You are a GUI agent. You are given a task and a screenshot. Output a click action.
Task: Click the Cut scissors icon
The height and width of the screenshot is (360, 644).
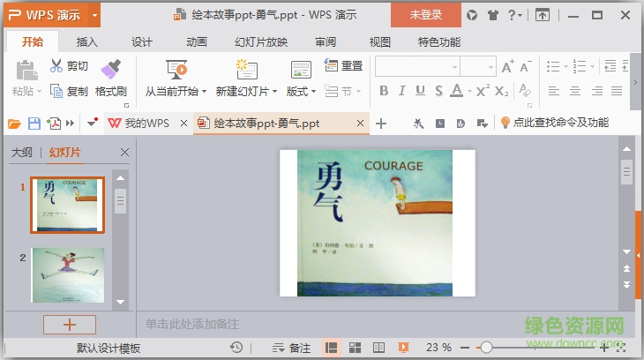(x=56, y=65)
